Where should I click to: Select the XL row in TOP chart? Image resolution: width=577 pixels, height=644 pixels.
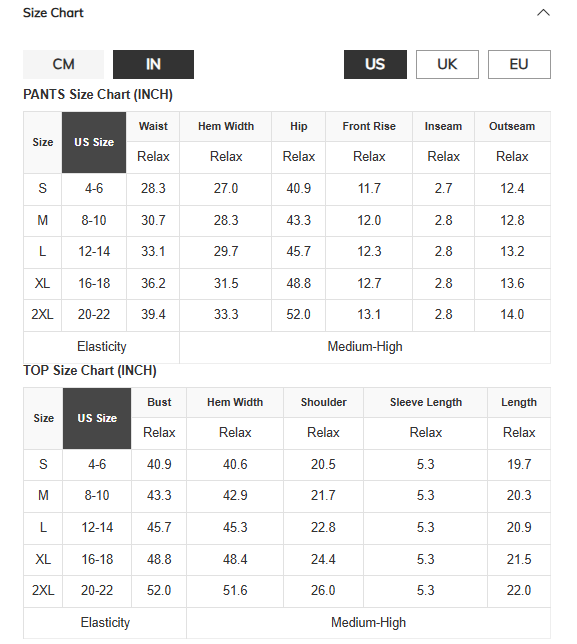287,559
